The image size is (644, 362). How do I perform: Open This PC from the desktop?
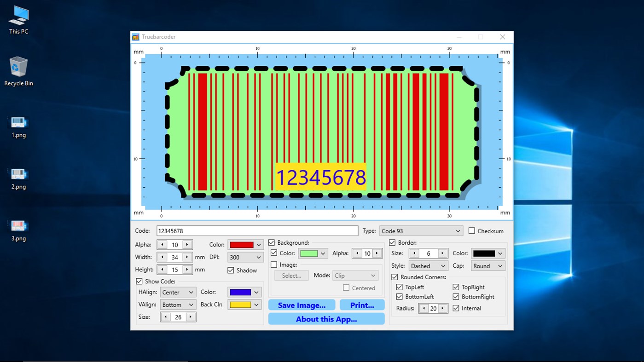[x=18, y=15]
